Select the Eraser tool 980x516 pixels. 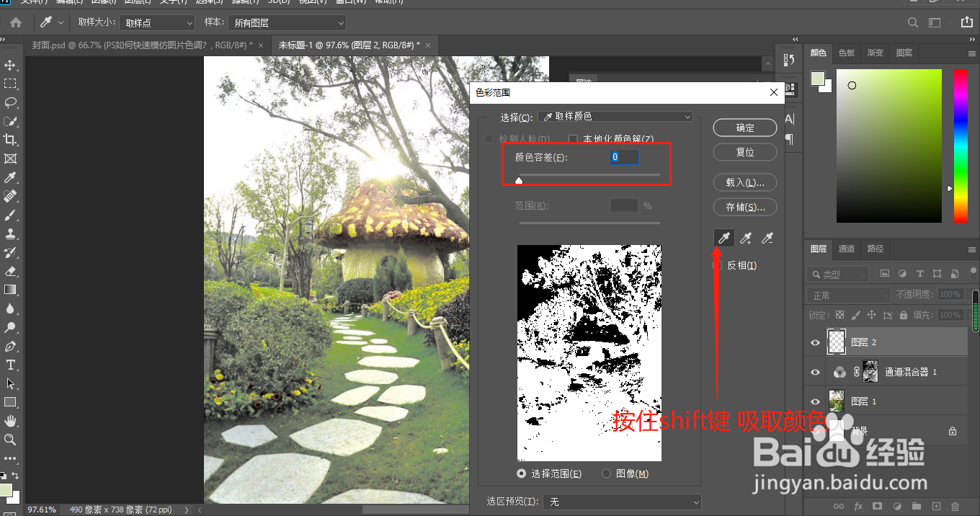[10, 271]
